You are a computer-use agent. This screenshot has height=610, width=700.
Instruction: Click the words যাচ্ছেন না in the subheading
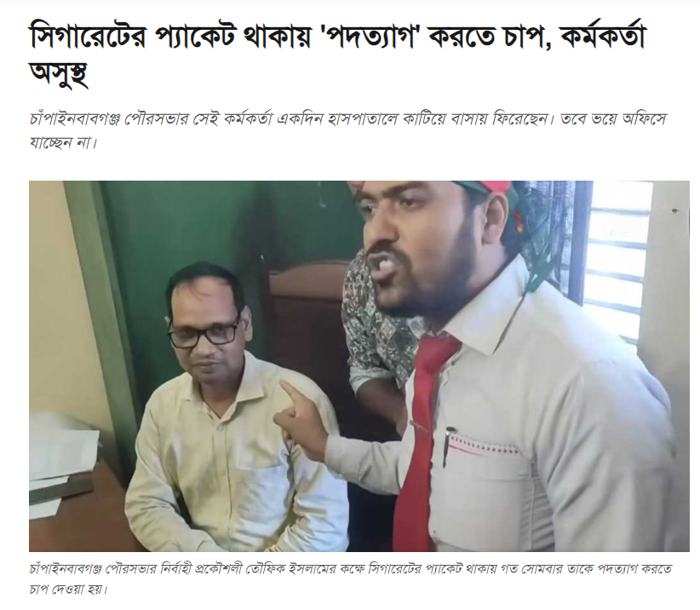click(62, 143)
